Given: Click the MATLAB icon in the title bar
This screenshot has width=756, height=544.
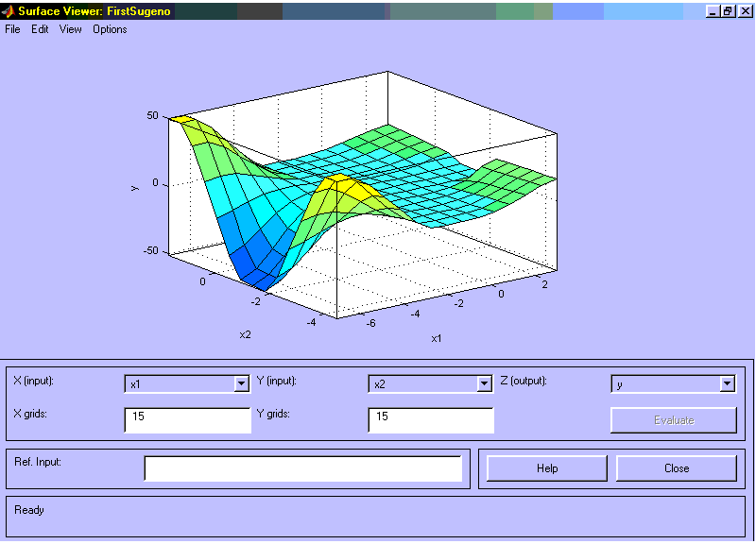Looking at the screenshot, I should tap(8, 10).
